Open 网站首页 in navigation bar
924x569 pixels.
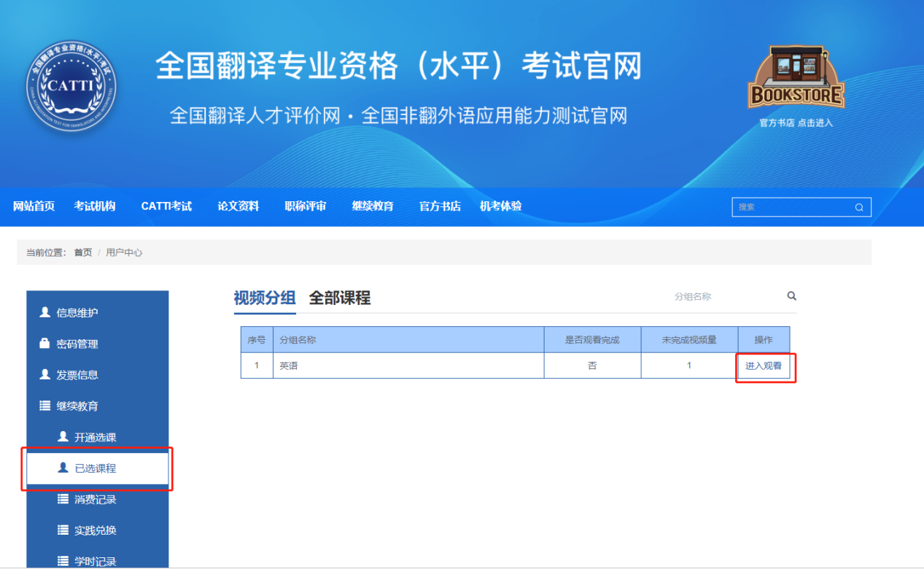pyautogui.click(x=34, y=206)
